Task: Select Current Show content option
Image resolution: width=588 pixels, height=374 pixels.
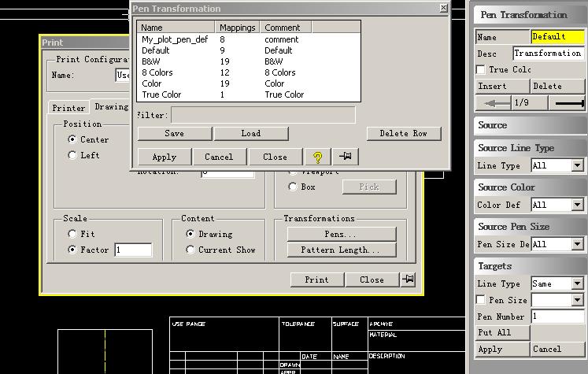Action: (190, 250)
